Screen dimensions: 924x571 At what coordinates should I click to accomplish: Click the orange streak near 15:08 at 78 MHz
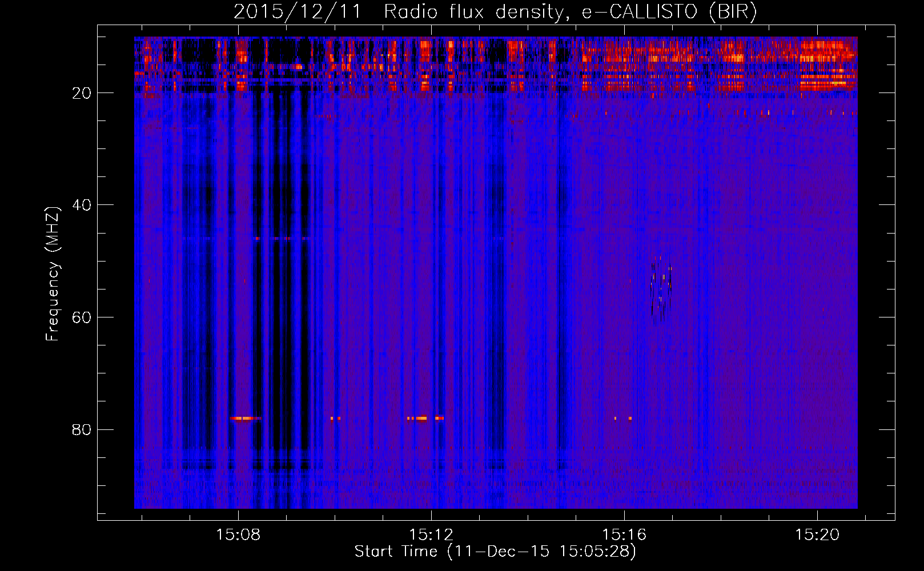coord(246,419)
